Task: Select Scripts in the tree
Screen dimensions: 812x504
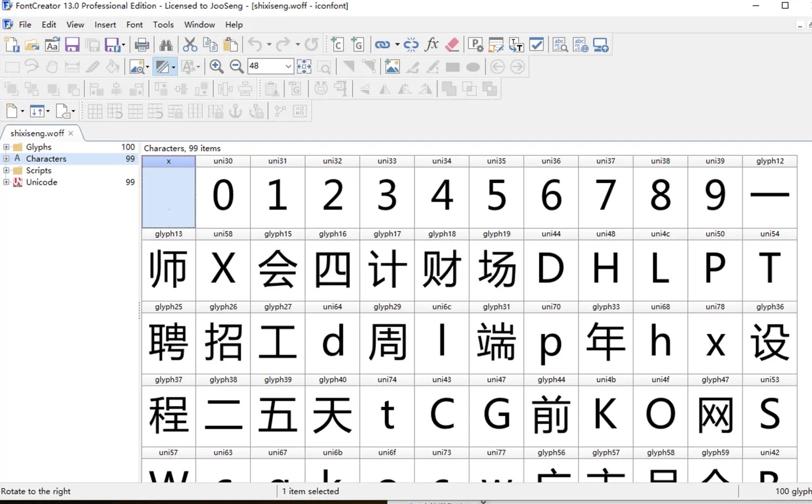Action: point(38,170)
